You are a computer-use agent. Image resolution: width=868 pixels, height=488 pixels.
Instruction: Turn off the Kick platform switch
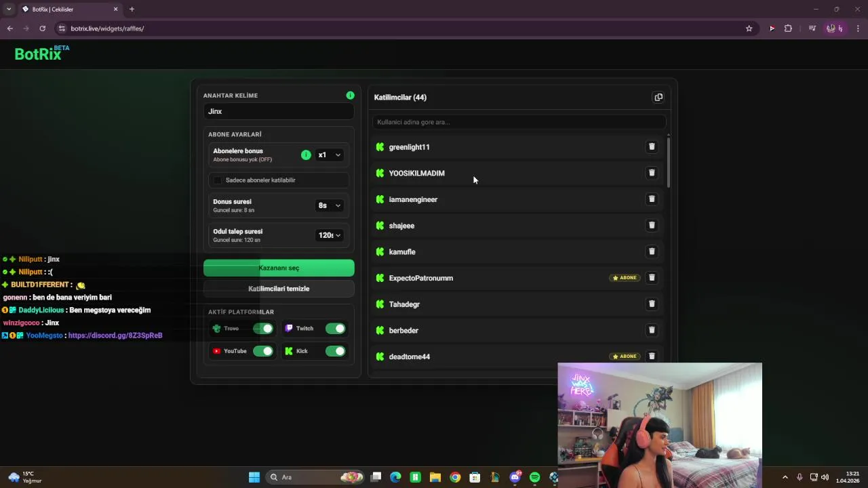(x=335, y=351)
